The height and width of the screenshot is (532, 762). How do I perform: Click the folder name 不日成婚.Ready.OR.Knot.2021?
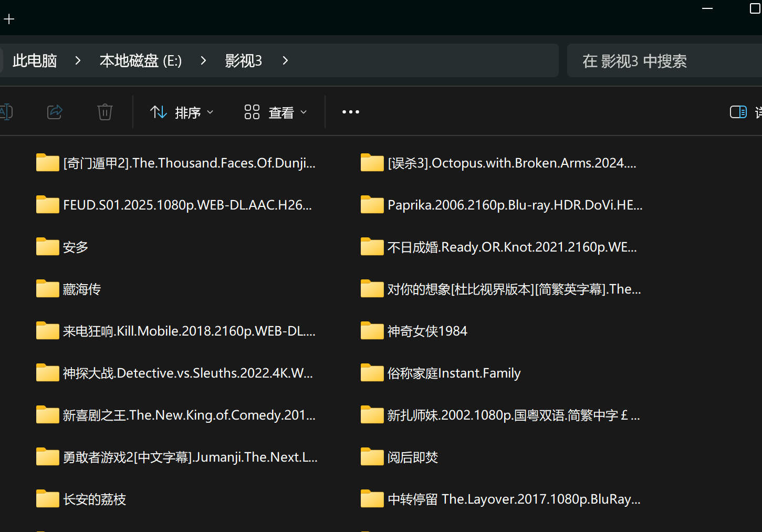[x=512, y=247]
